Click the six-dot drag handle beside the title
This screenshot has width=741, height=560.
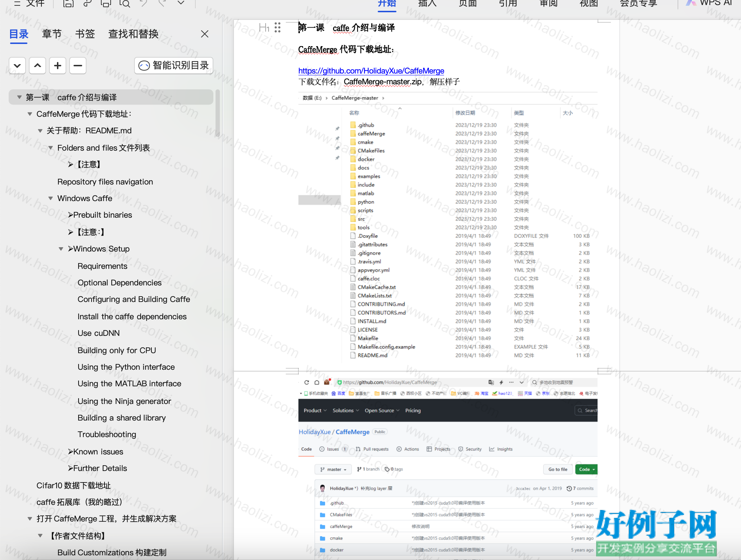click(x=278, y=27)
